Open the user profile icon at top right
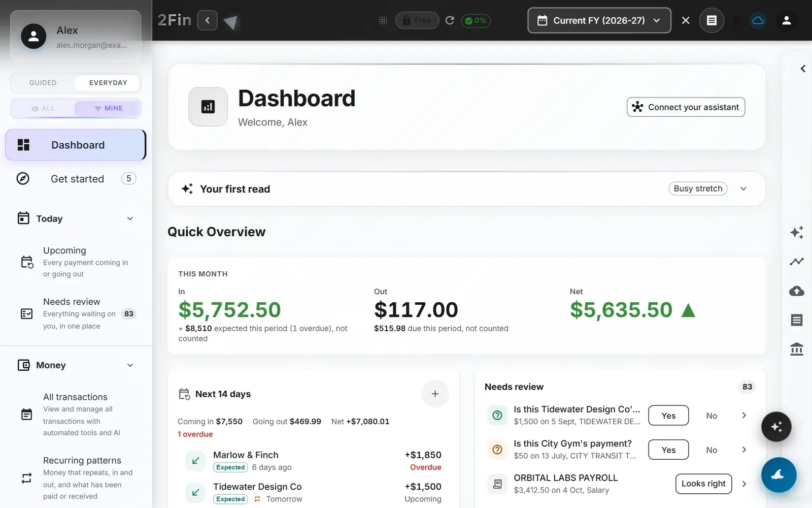The width and height of the screenshot is (812, 508). (787, 20)
